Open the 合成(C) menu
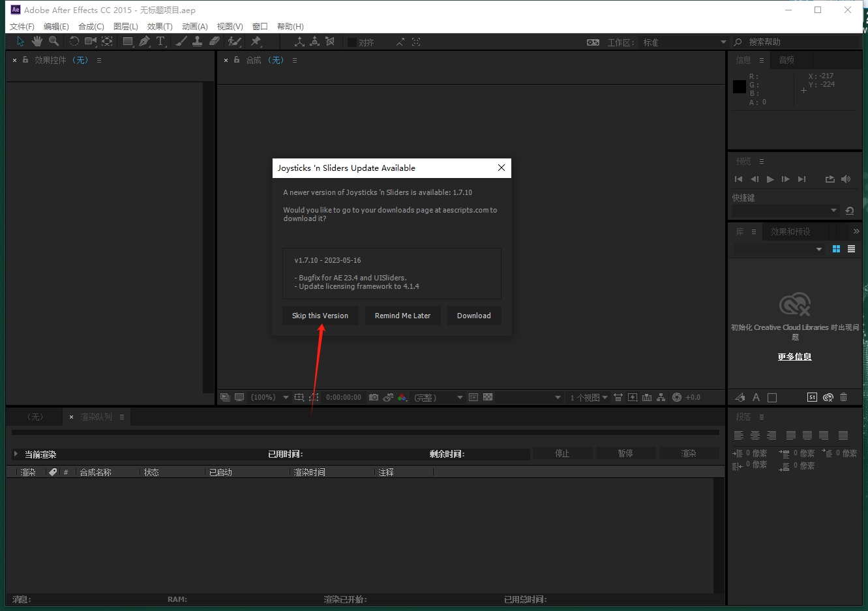 tap(91, 26)
